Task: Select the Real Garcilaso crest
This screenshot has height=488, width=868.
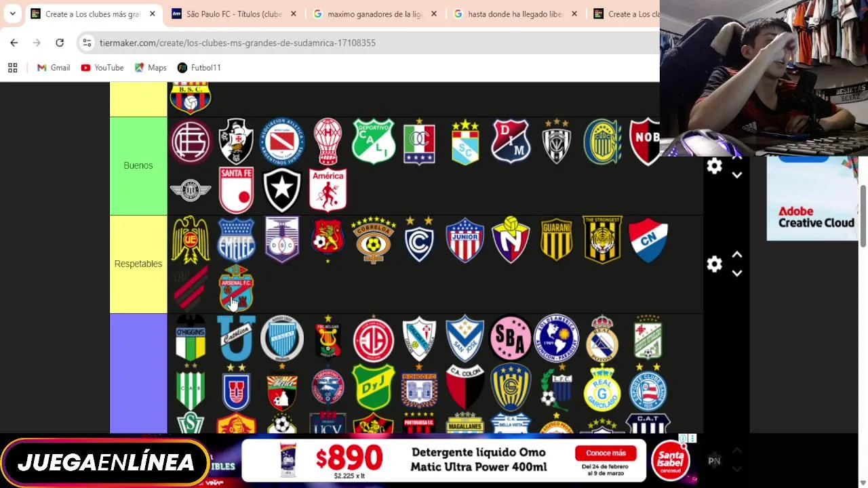Action: (x=602, y=387)
